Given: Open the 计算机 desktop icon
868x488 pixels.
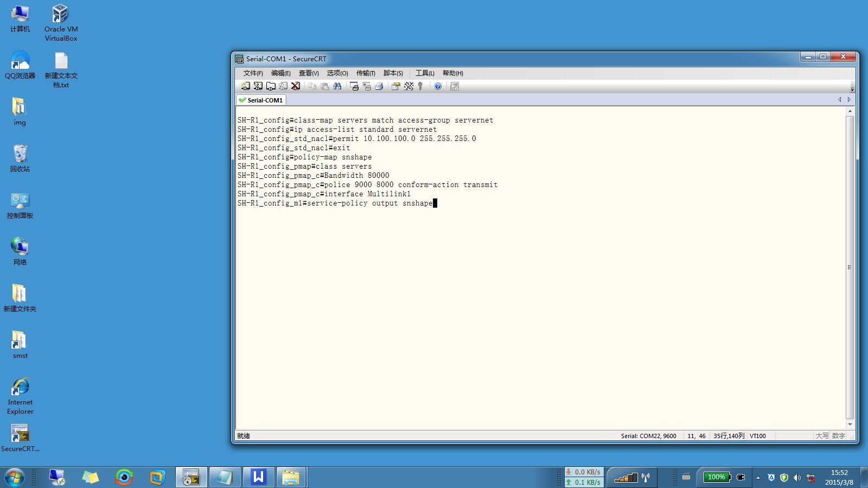Looking at the screenshot, I should 20,18.
